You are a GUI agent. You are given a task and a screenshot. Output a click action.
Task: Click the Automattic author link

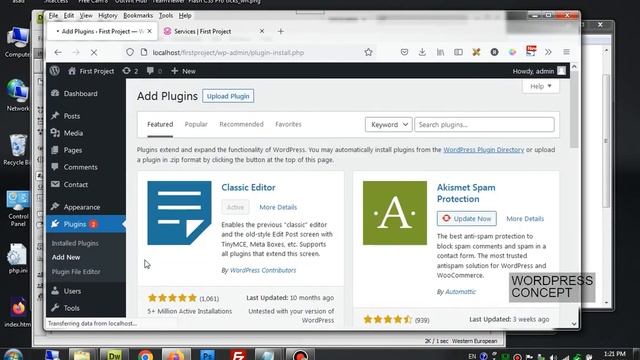pos(460,291)
